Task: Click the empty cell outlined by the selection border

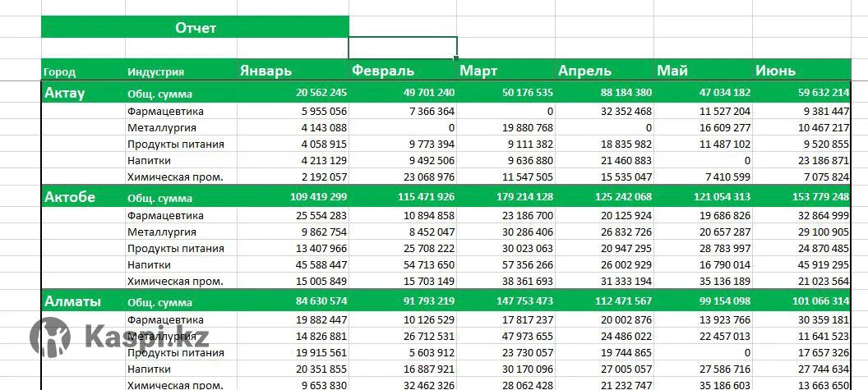Action: 403,48
